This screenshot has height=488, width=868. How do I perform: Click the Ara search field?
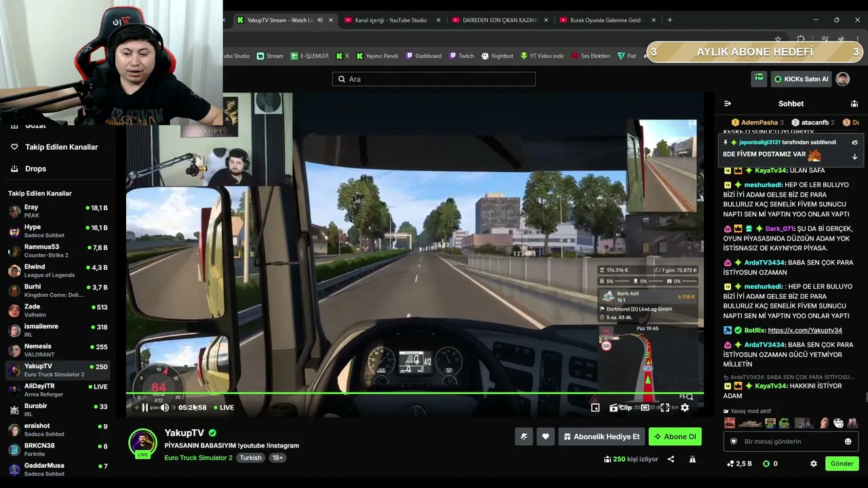pos(434,79)
